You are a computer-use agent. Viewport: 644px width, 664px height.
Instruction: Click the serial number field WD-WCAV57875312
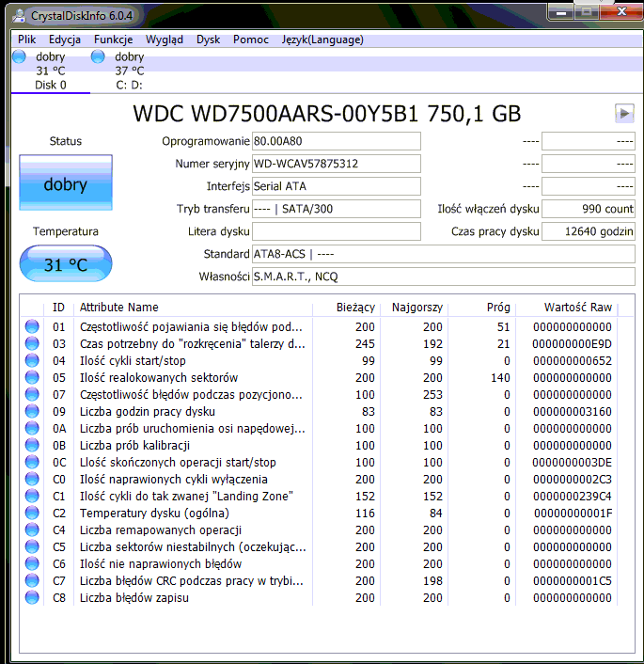337,164
